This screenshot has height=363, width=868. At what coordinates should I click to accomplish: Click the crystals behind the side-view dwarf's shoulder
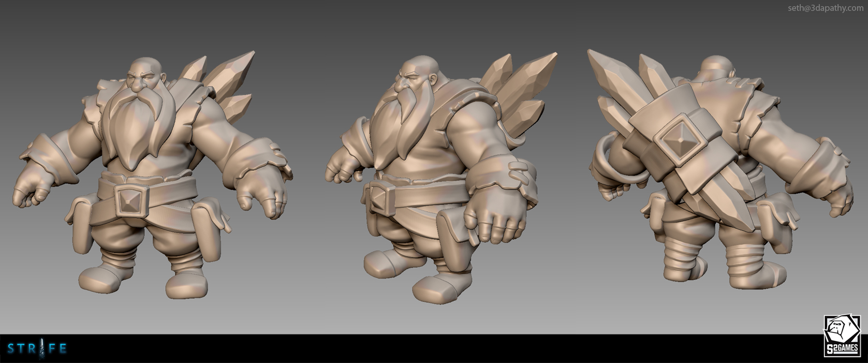click(523, 83)
